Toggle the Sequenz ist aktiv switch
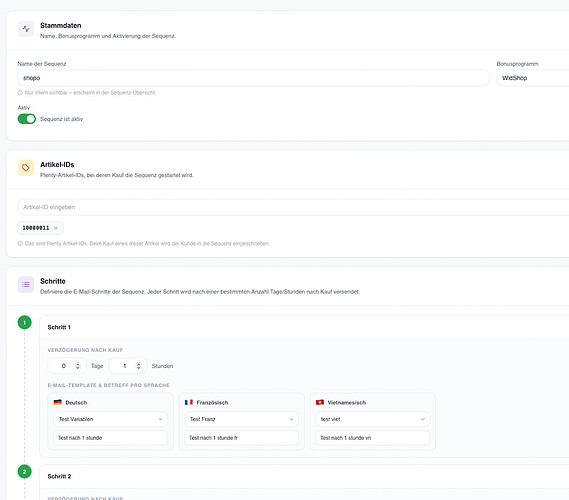Screen dimensions: 569x500 (27, 119)
